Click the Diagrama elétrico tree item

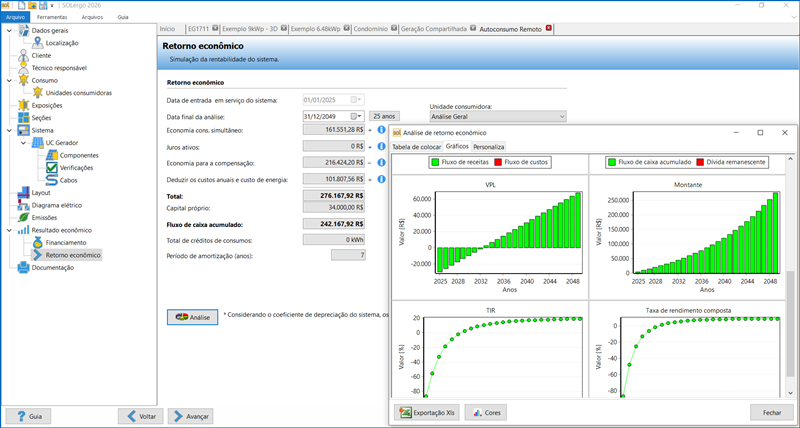pos(59,205)
